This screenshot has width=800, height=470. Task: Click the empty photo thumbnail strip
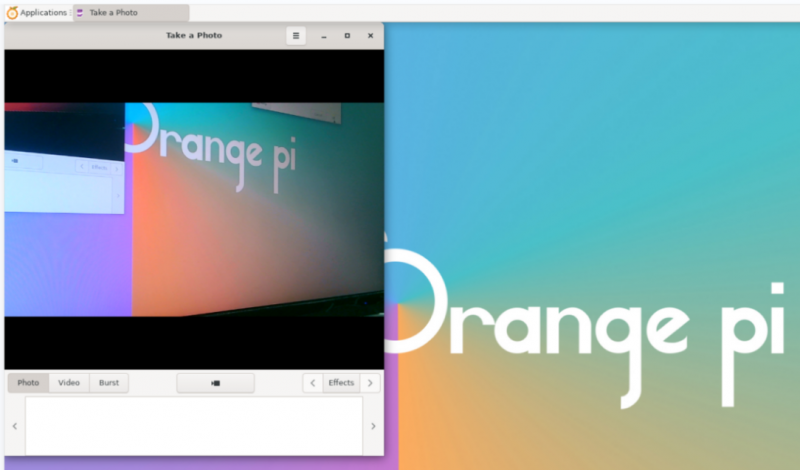click(x=194, y=426)
